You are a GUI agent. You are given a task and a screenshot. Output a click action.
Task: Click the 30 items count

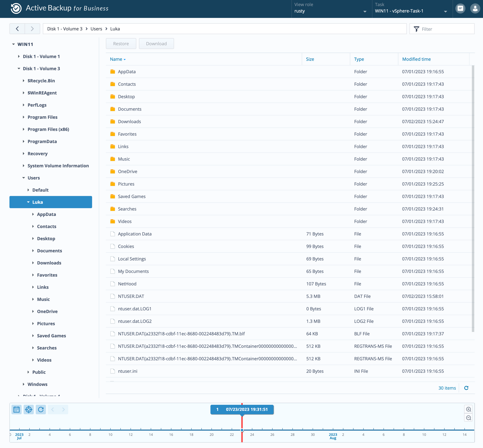[447, 388]
